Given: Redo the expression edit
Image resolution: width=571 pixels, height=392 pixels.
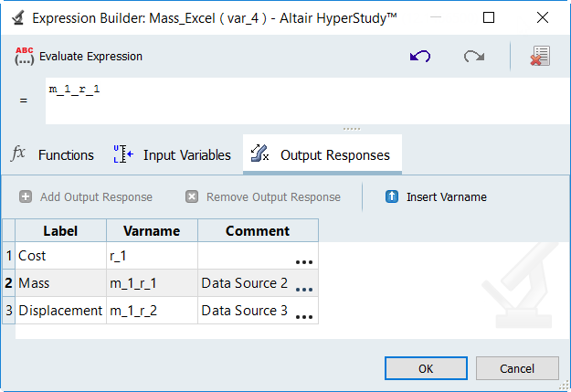Looking at the screenshot, I should coord(473,57).
